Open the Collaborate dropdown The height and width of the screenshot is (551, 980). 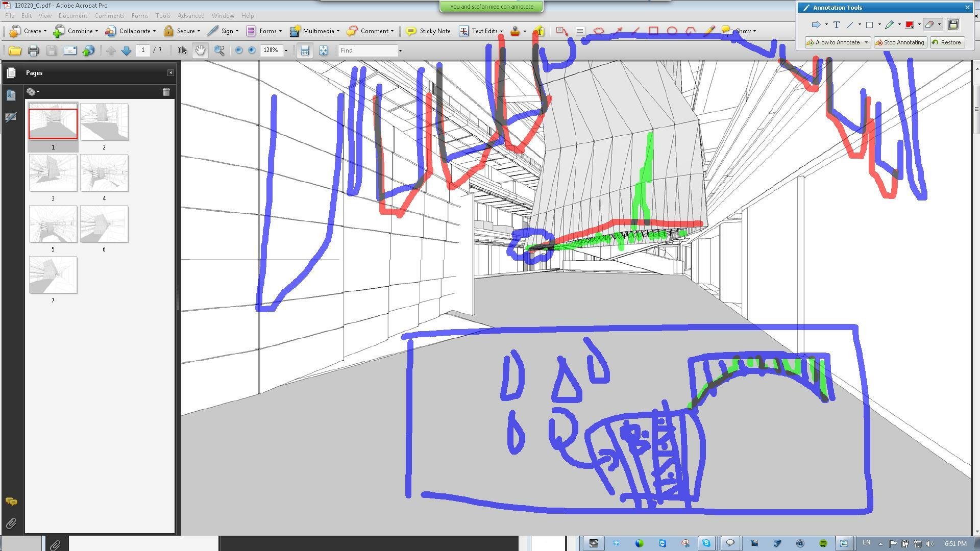click(x=130, y=31)
